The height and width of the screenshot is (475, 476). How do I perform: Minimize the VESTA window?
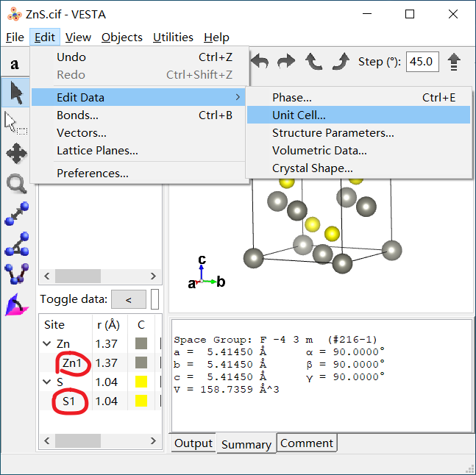point(367,14)
